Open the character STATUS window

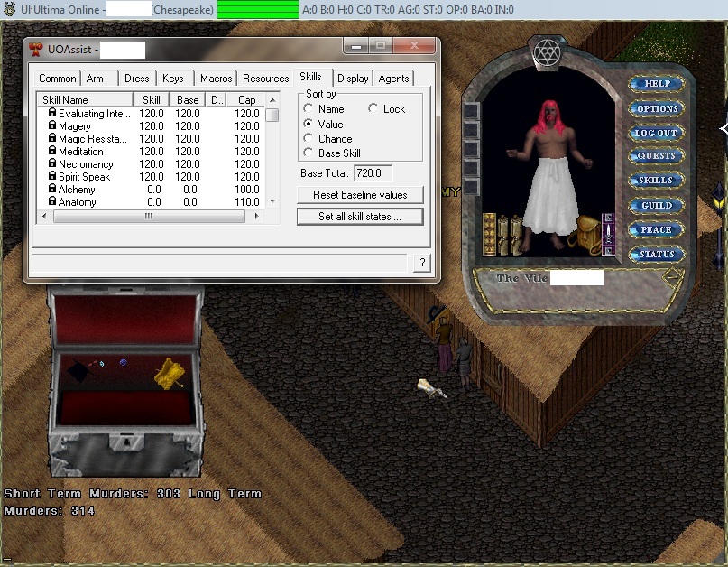(657, 255)
